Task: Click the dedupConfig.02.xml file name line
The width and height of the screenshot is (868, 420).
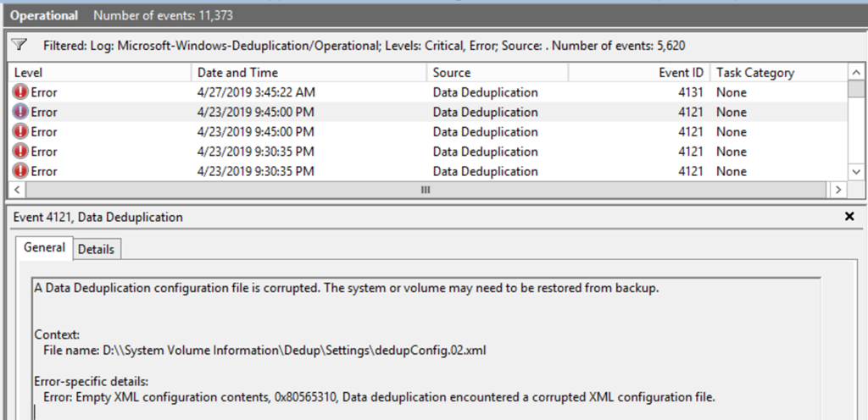Action: [255, 350]
